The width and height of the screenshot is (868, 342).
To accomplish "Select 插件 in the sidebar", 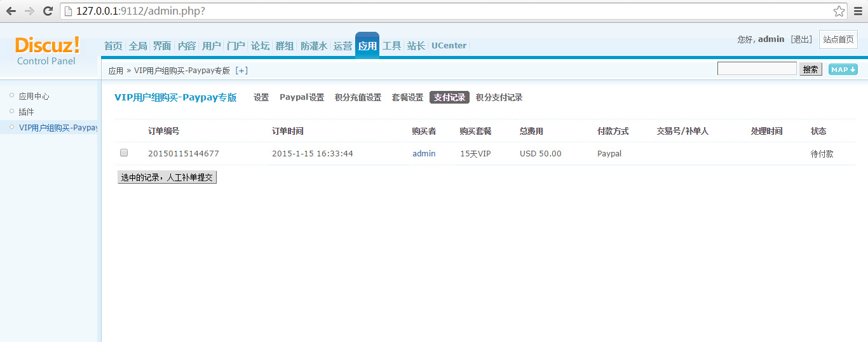I will (x=26, y=112).
